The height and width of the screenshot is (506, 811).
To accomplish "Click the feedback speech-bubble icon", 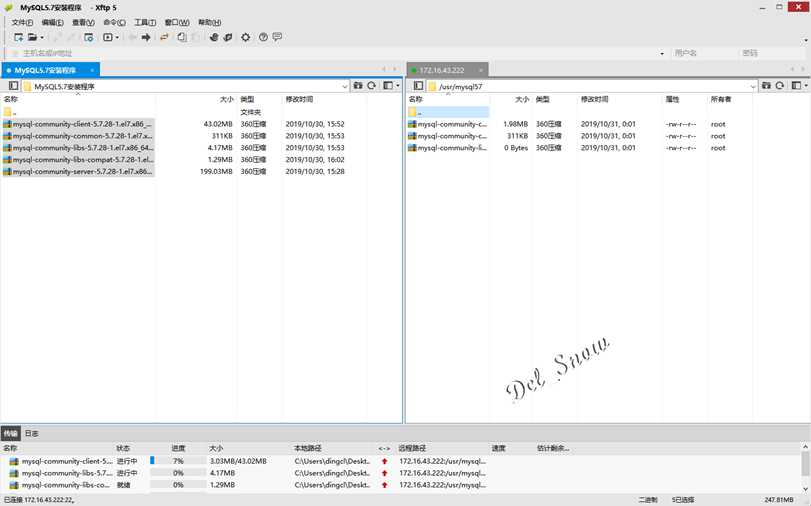I will pyautogui.click(x=277, y=37).
